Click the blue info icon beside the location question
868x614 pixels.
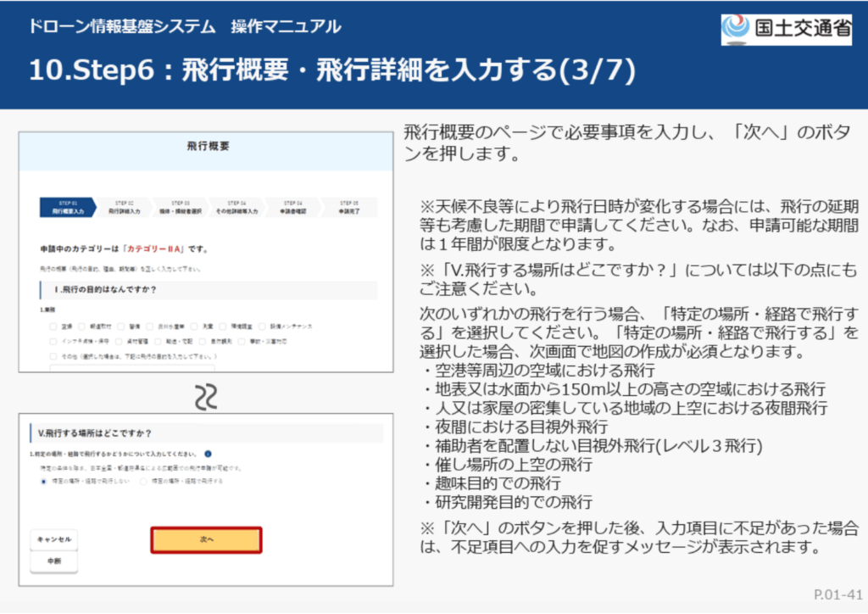click(208, 454)
